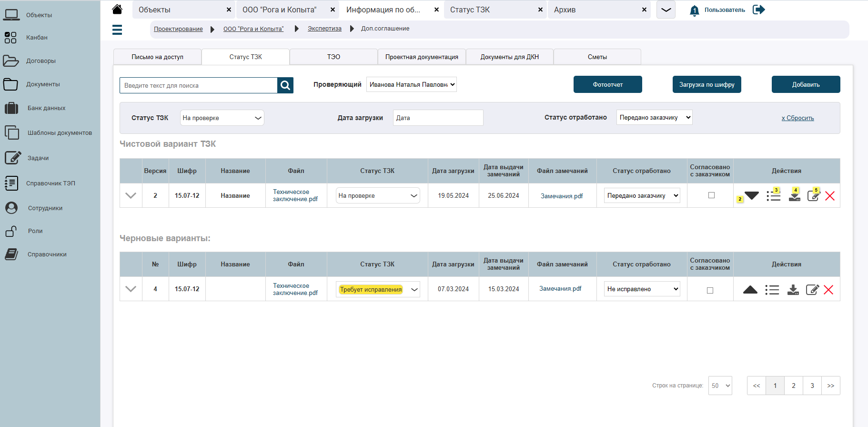The height and width of the screenshot is (427, 868).
Task: Close the Статус ТЗК top tab
Action: pos(540,10)
